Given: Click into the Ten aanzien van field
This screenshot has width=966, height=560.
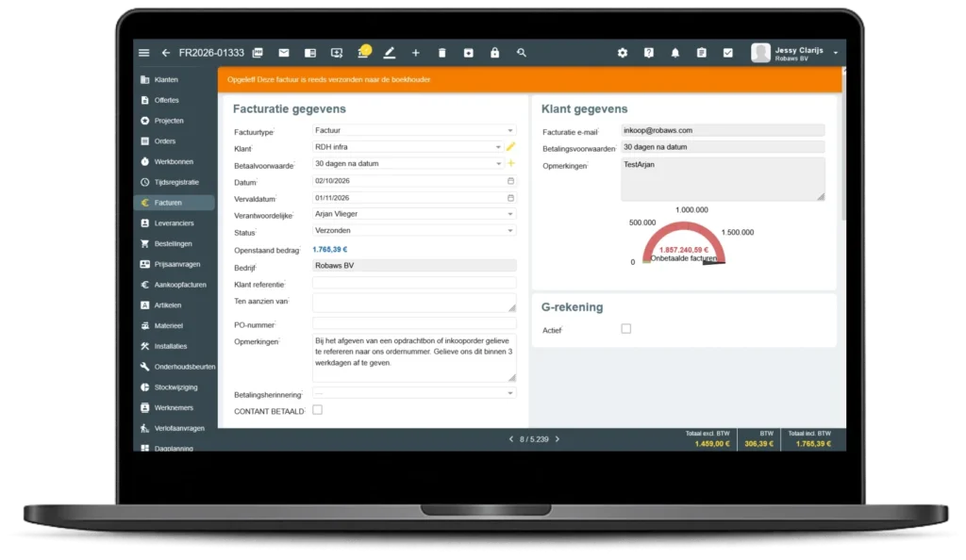Looking at the screenshot, I should tap(414, 304).
